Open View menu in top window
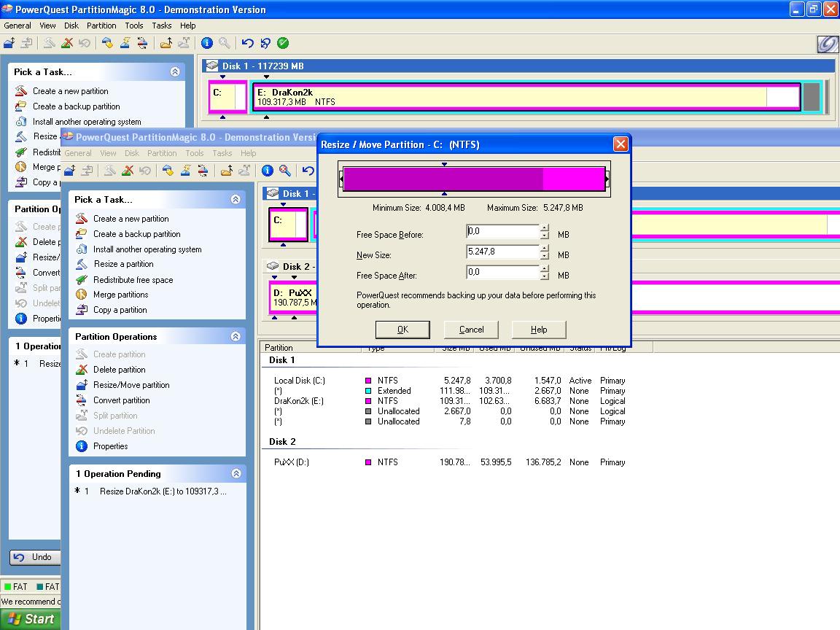Screen dimensions: 840x630 tap(47, 26)
